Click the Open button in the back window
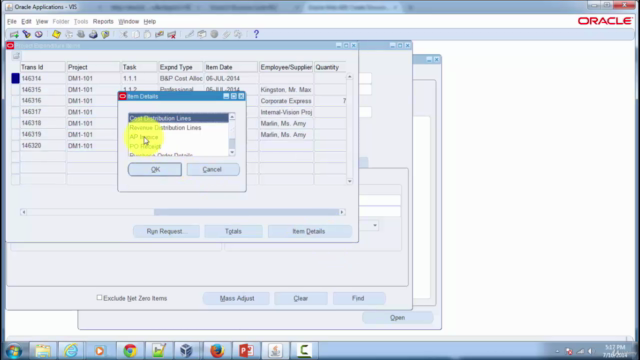This screenshot has width=640, height=360. (x=398, y=318)
